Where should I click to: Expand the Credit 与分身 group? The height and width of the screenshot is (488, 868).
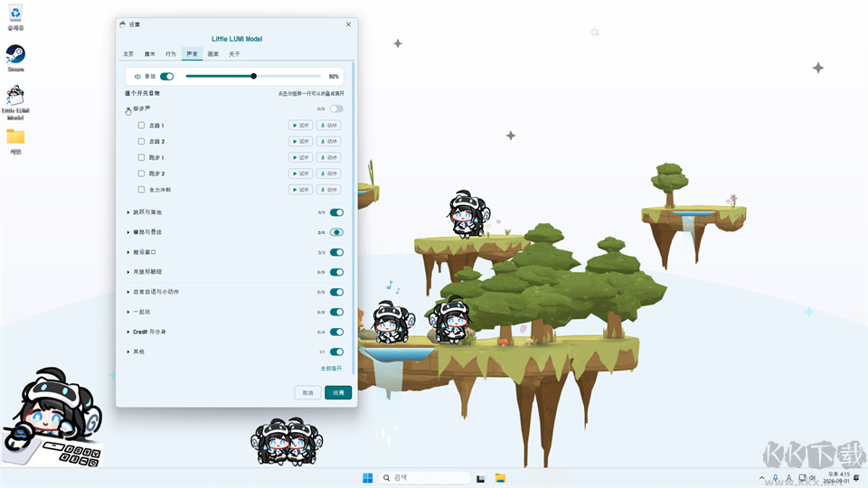[x=128, y=332]
